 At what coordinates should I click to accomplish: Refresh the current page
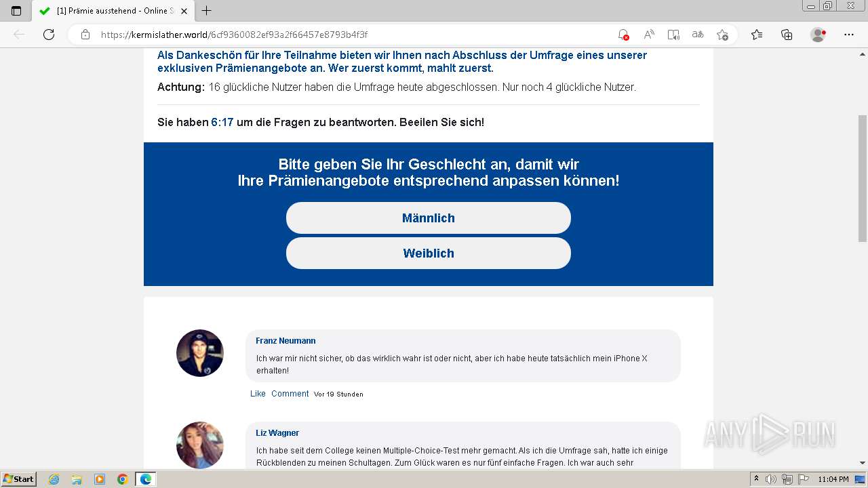coord(49,35)
